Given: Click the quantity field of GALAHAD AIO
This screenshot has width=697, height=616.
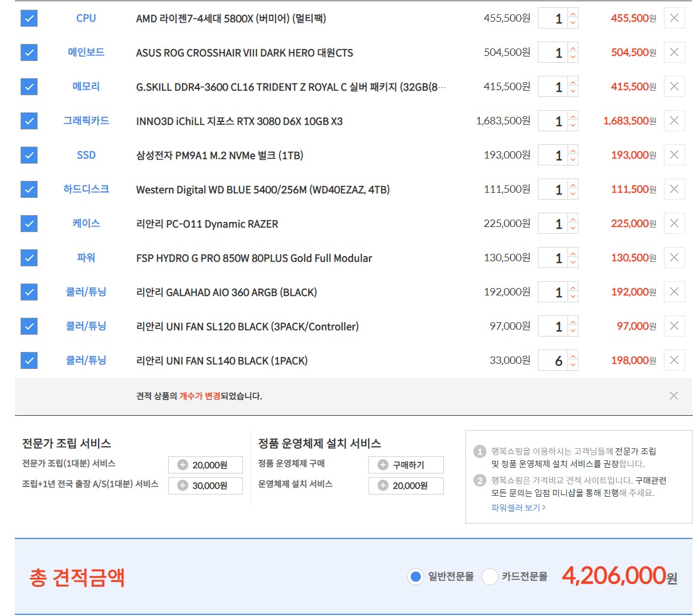Looking at the screenshot, I should tap(553, 292).
